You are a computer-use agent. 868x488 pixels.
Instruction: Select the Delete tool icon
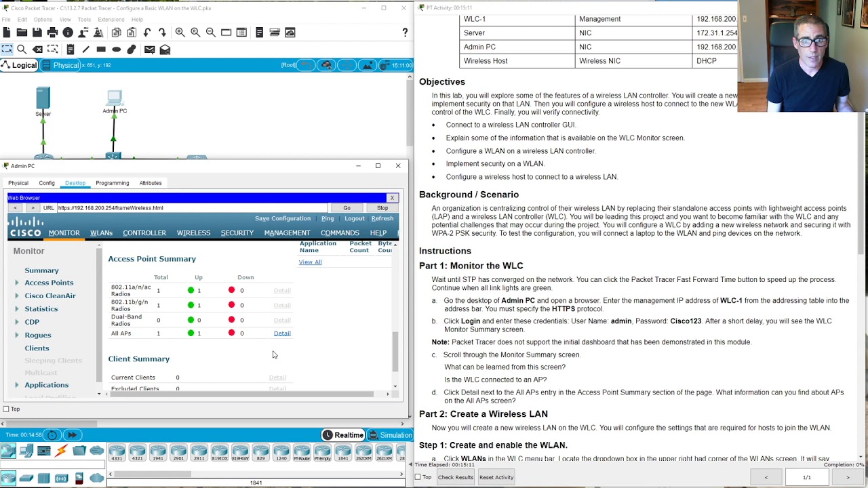(38, 49)
